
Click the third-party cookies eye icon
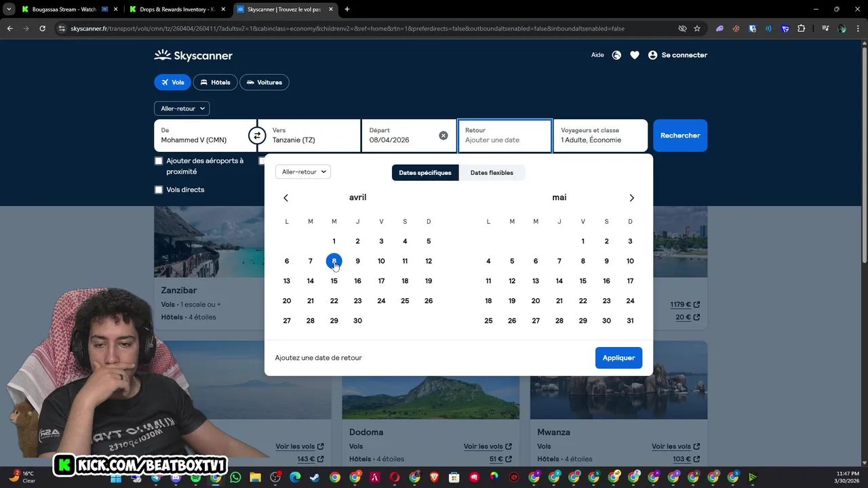[682, 28]
